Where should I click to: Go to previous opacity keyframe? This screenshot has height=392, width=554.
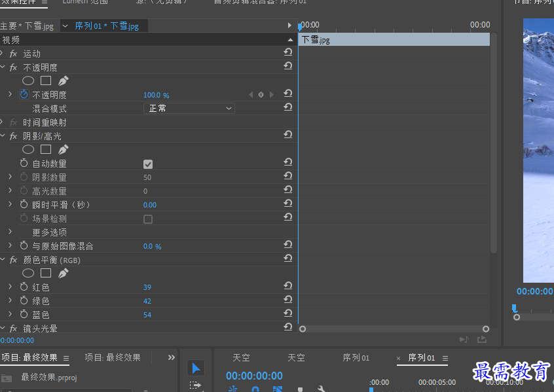coord(251,95)
